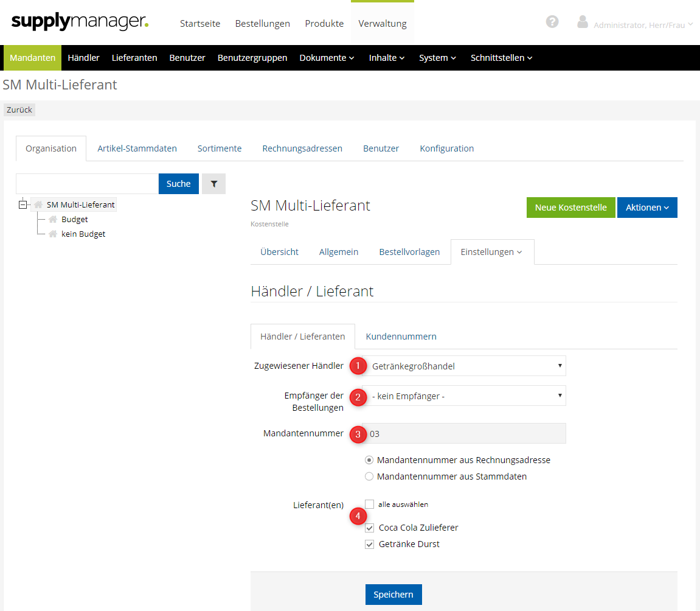Click the filter funnel icon button

pyautogui.click(x=213, y=184)
